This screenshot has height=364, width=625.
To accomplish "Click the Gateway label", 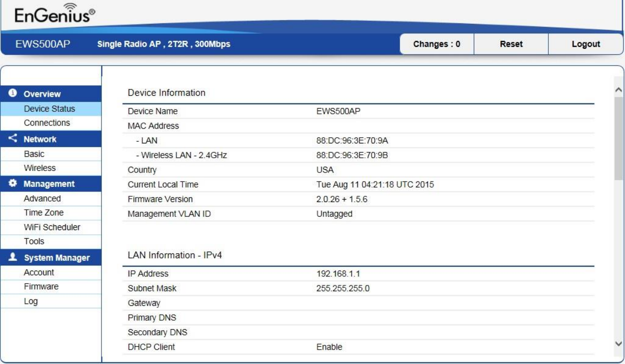I will [x=144, y=303].
